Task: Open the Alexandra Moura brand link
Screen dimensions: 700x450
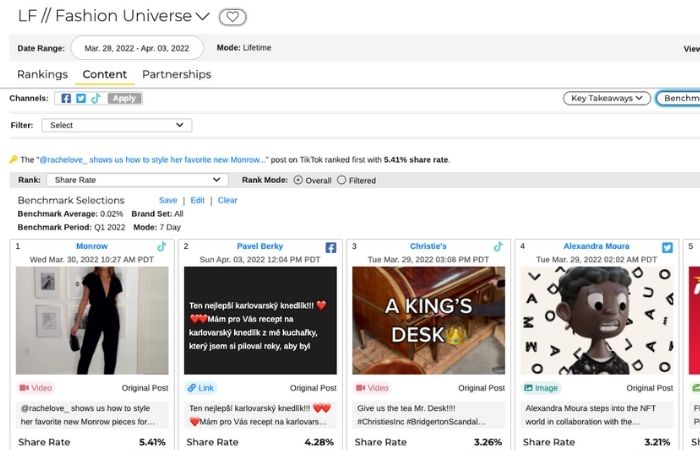Action: (x=596, y=246)
